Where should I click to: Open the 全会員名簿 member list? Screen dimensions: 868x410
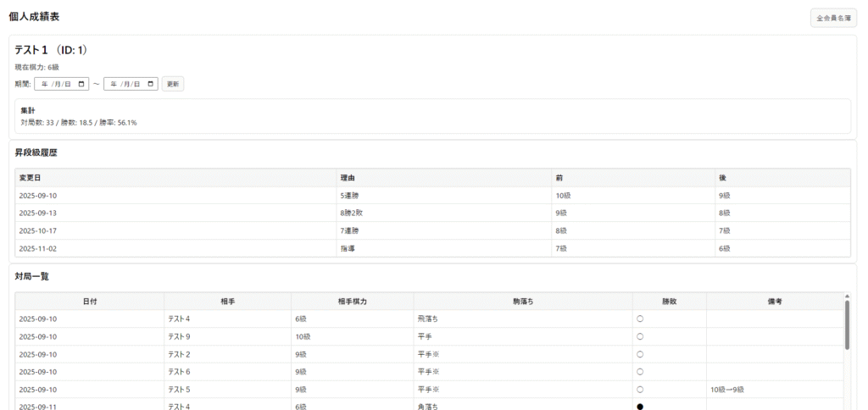pos(833,18)
